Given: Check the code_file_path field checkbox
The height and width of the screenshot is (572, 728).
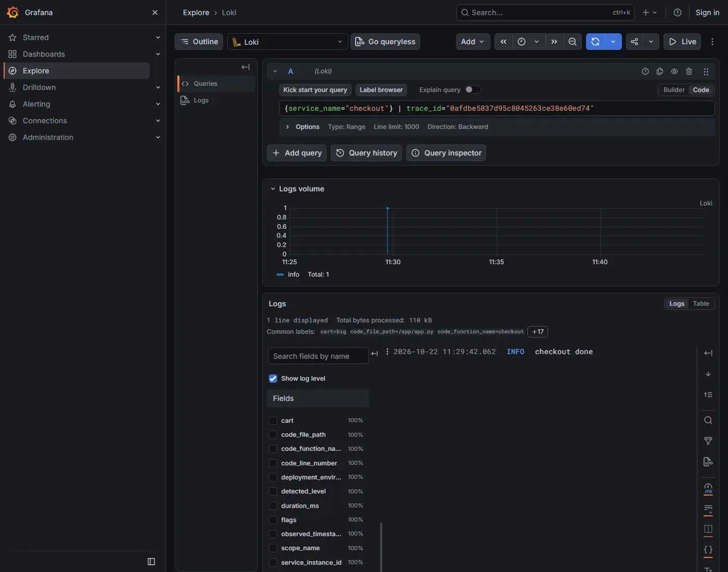Looking at the screenshot, I should click(x=273, y=435).
